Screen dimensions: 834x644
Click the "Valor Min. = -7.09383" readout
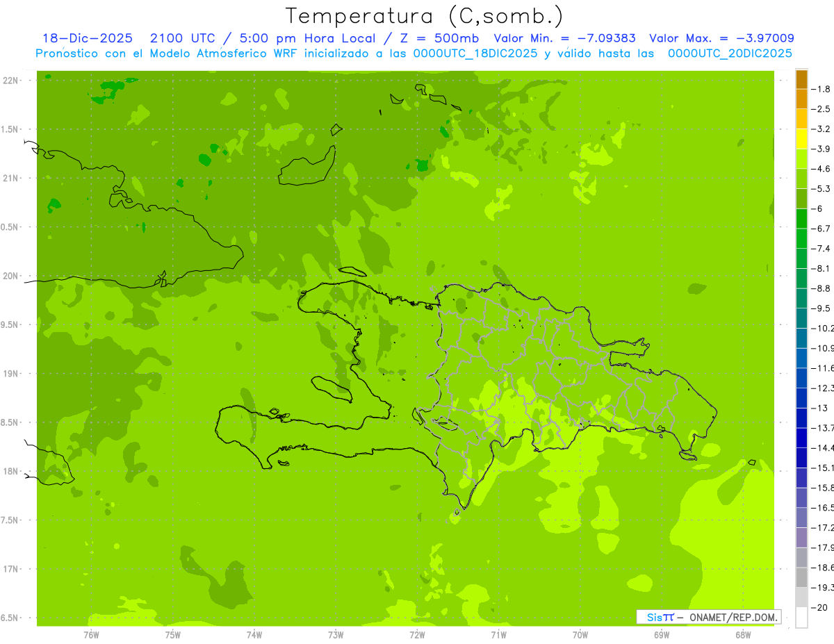(x=564, y=38)
